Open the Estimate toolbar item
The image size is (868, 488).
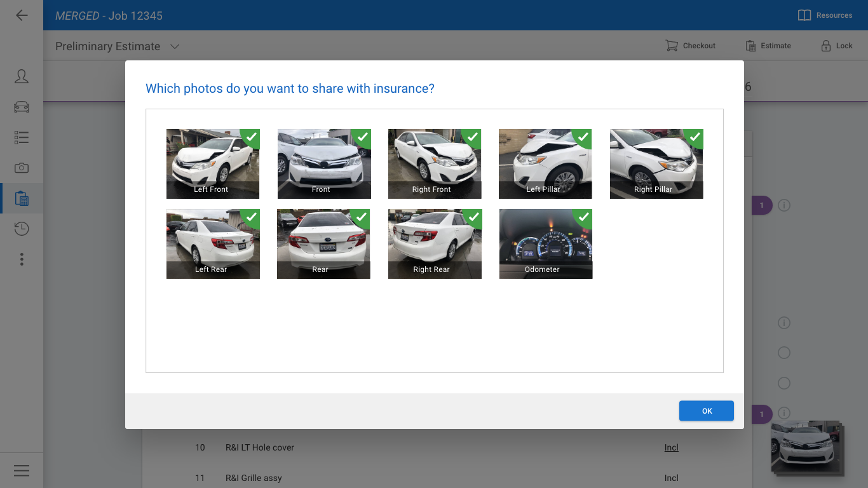pos(768,46)
